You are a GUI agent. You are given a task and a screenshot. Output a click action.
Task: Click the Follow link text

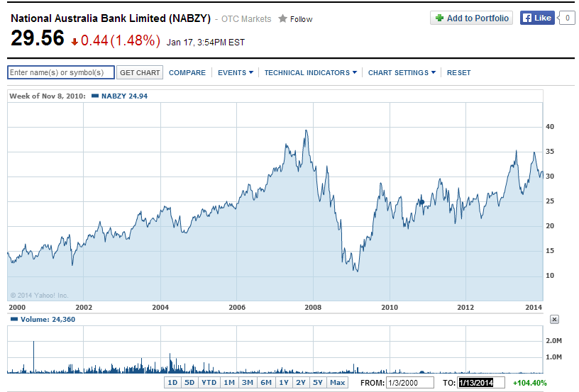[301, 19]
